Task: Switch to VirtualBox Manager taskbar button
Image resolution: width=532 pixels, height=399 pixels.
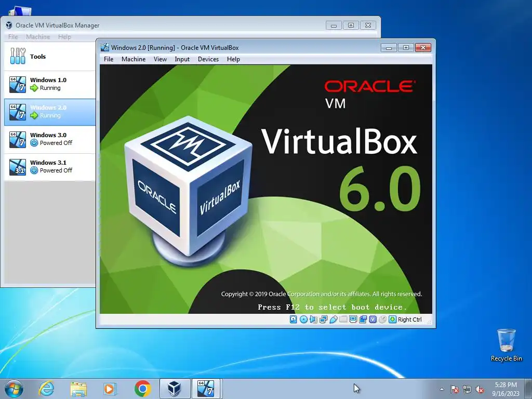Action: click(x=175, y=389)
